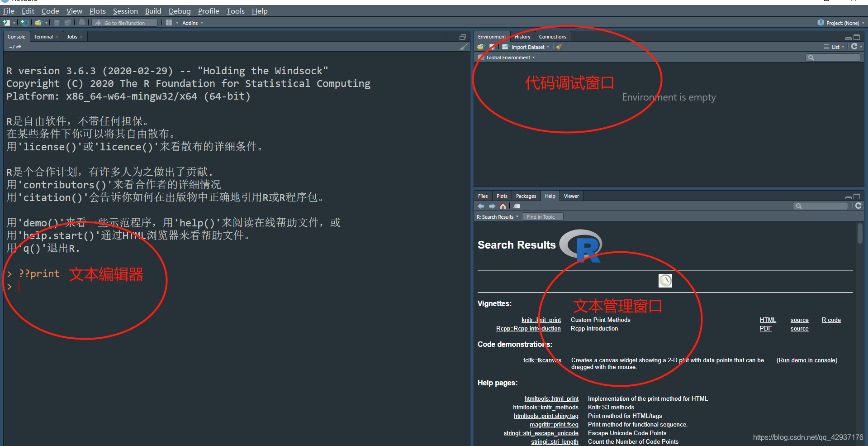The image size is (868, 446).
Task: Switch to the History tab
Action: tap(522, 37)
